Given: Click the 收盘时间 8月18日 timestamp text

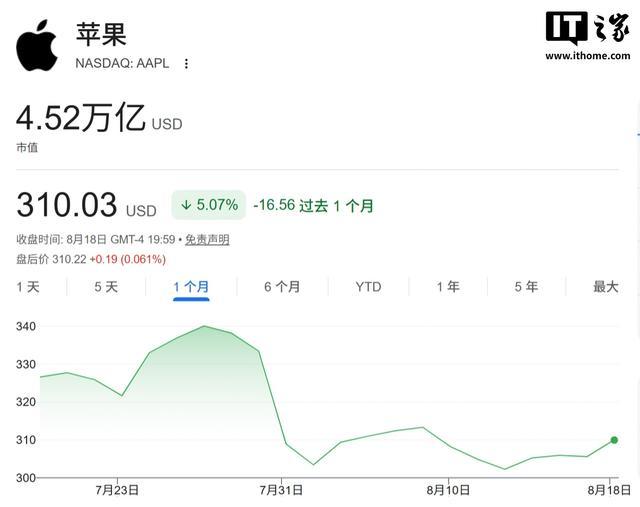Looking at the screenshot, I should pos(96,240).
